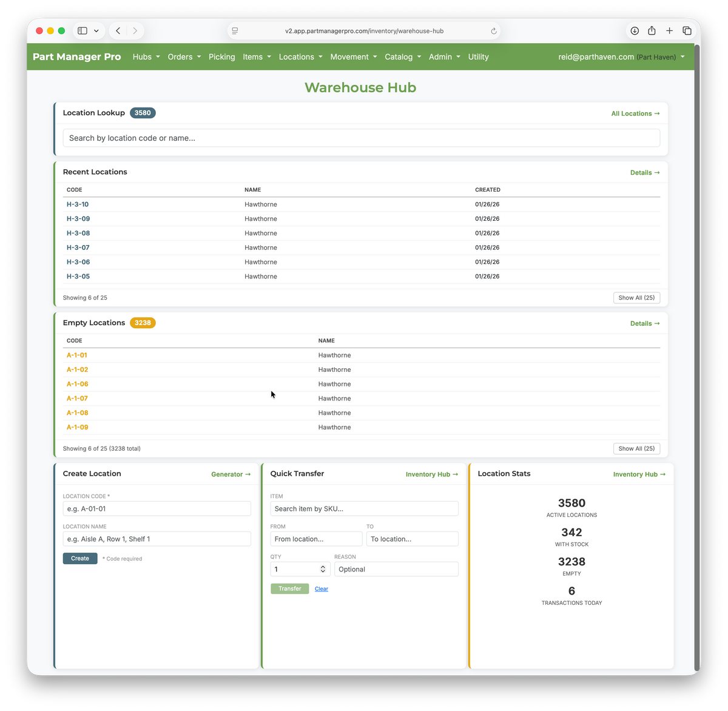Click the Location Name input field
The width and height of the screenshot is (728, 711).
(157, 539)
